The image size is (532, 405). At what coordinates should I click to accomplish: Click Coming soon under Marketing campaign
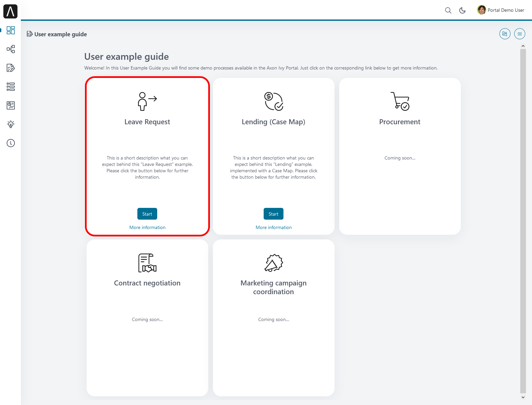274,319
